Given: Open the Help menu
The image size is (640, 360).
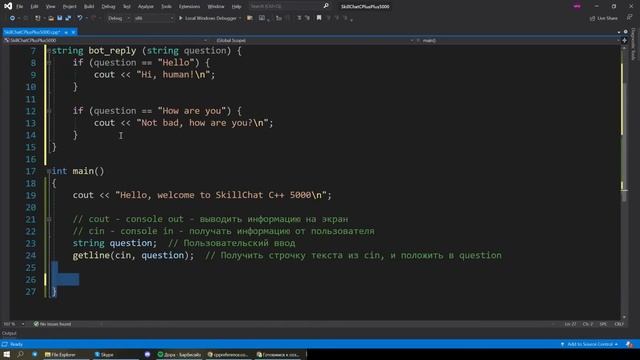Looking at the screenshot, I should pyautogui.click(x=236, y=7).
